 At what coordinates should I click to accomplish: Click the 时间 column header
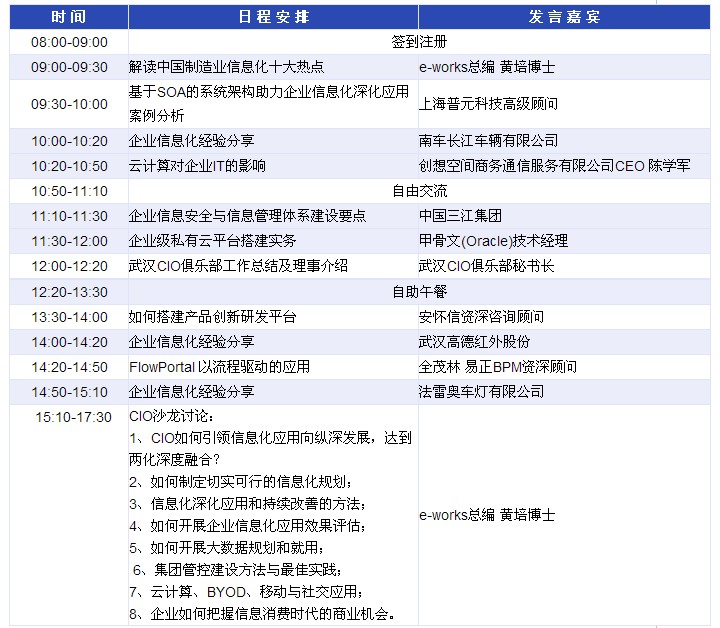[x=69, y=17]
